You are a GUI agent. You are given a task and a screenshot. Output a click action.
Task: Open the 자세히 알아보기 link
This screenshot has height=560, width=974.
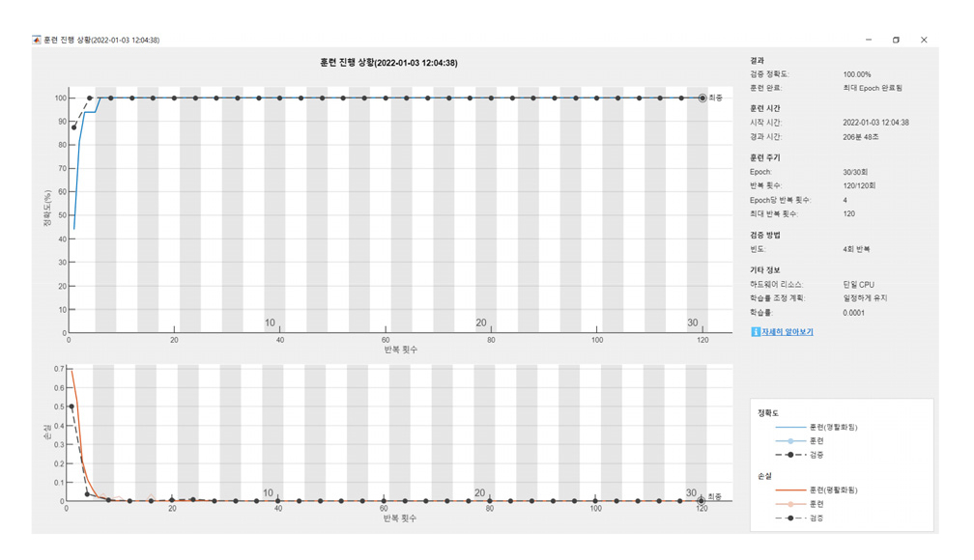tap(787, 332)
